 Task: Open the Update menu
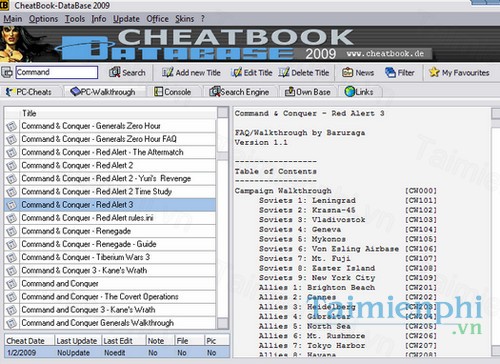pyautogui.click(x=126, y=19)
